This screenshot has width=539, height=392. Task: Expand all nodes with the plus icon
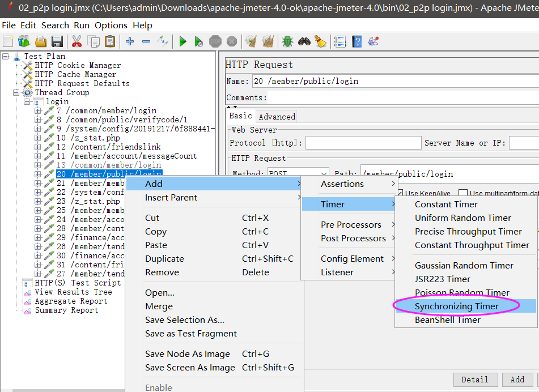pos(130,41)
